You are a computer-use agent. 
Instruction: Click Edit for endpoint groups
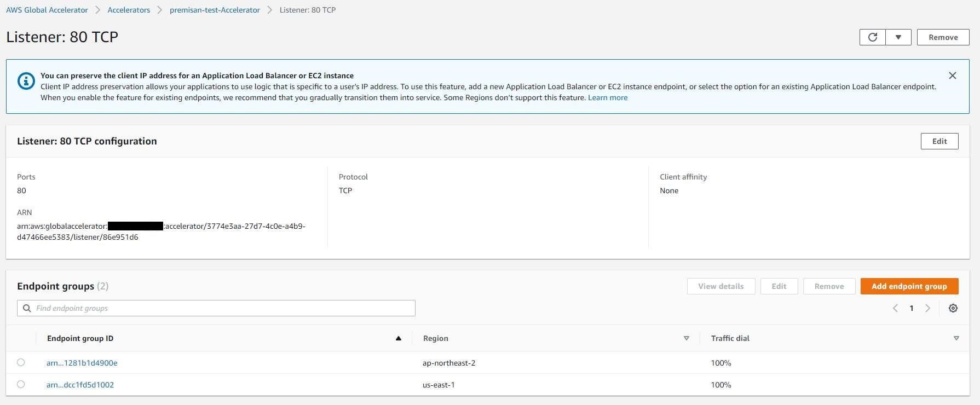tap(779, 286)
